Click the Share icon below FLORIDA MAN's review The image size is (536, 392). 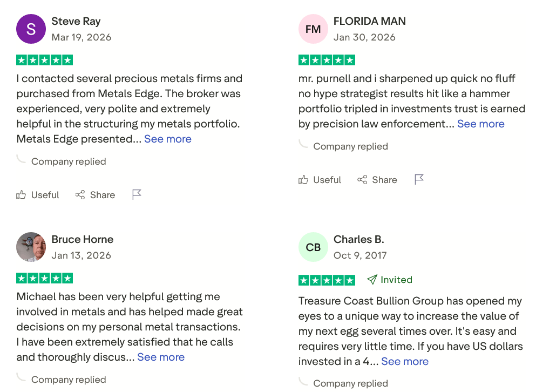point(362,179)
